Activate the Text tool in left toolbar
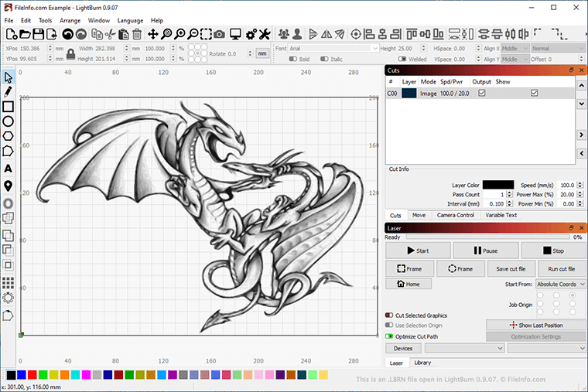Screen dimensions: 588x392 point(8,169)
